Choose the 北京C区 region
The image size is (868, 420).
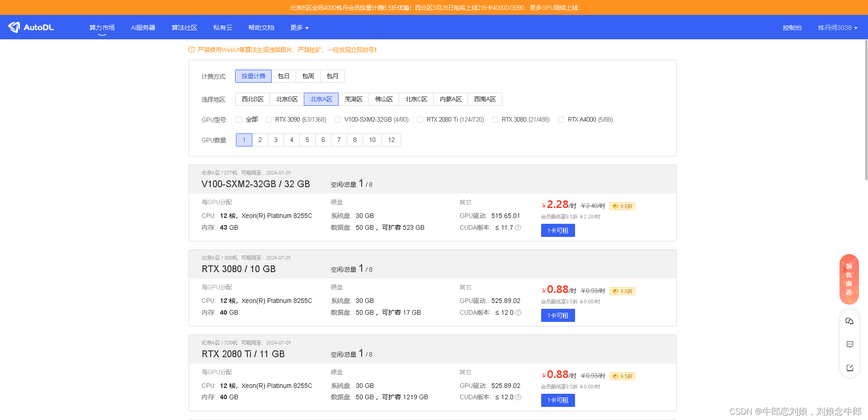point(416,99)
